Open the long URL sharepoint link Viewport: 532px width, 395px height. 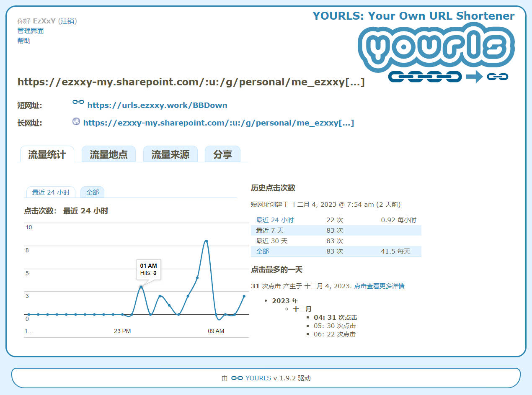[219, 123]
